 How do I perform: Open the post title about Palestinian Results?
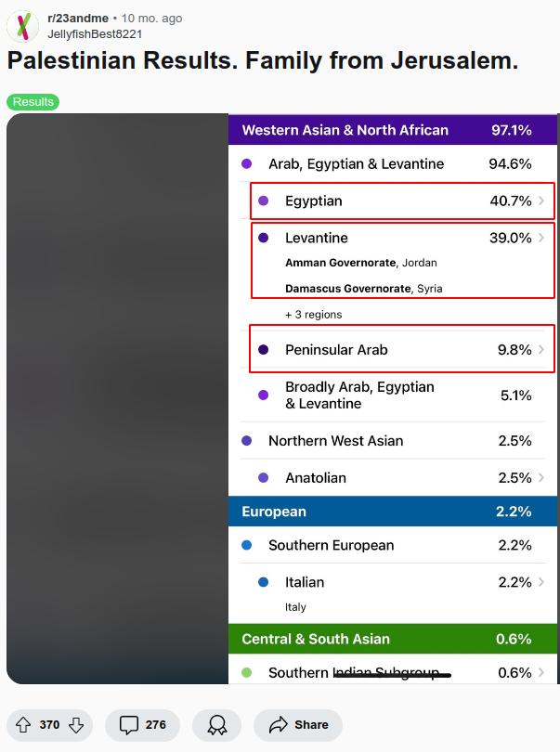pyautogui.click(x=263, y=61)
